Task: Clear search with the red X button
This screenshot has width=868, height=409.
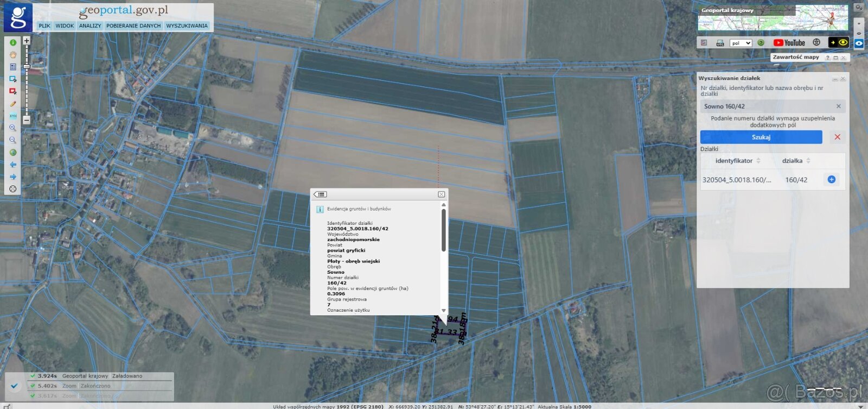Action: pyautogui.click(x=837, y=137)
